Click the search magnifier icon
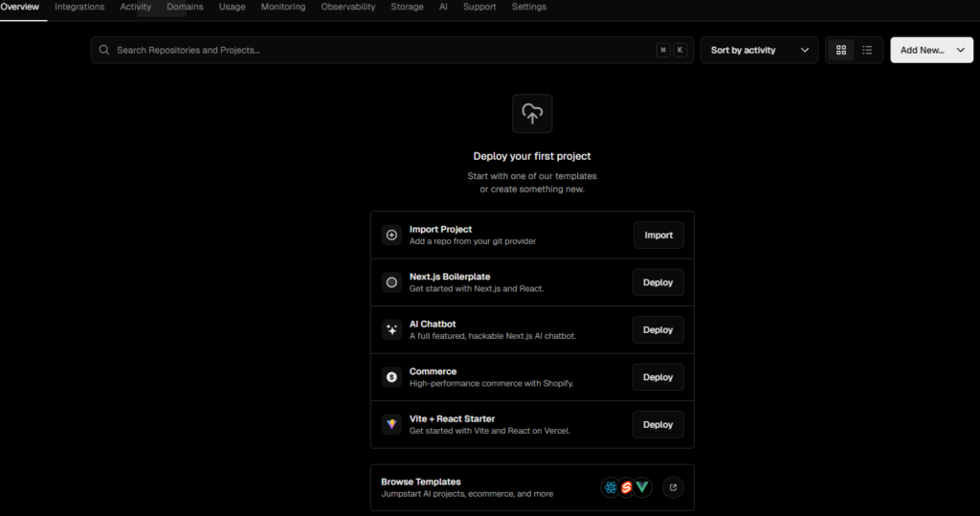This screenshot has width=980, height=516. click(x=104, y=50)
